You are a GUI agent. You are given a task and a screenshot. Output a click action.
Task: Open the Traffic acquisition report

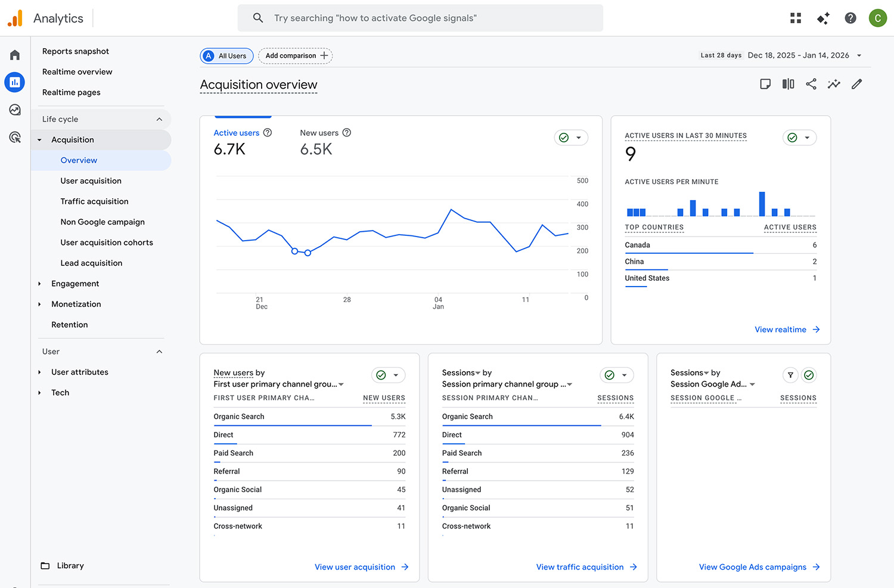click(94, 201)
